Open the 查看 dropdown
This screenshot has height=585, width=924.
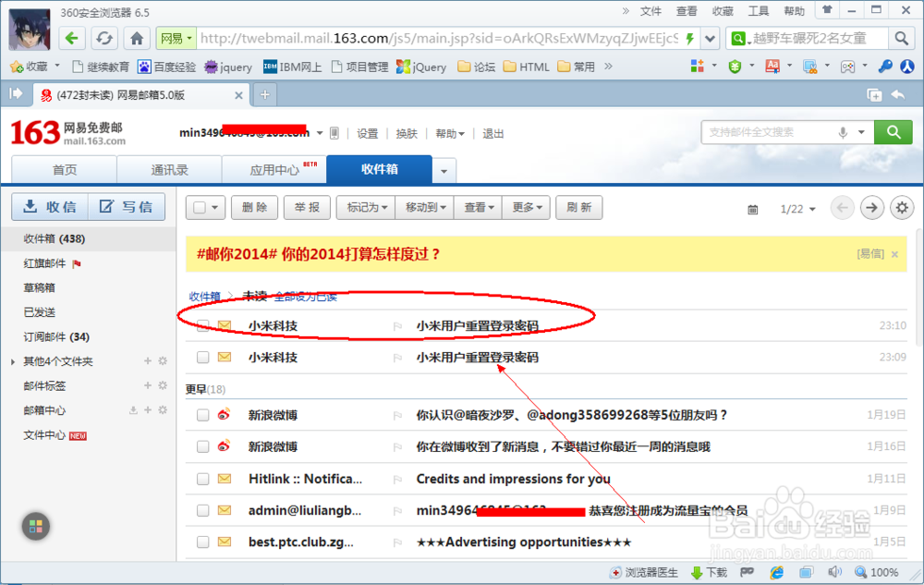point(478,207)
